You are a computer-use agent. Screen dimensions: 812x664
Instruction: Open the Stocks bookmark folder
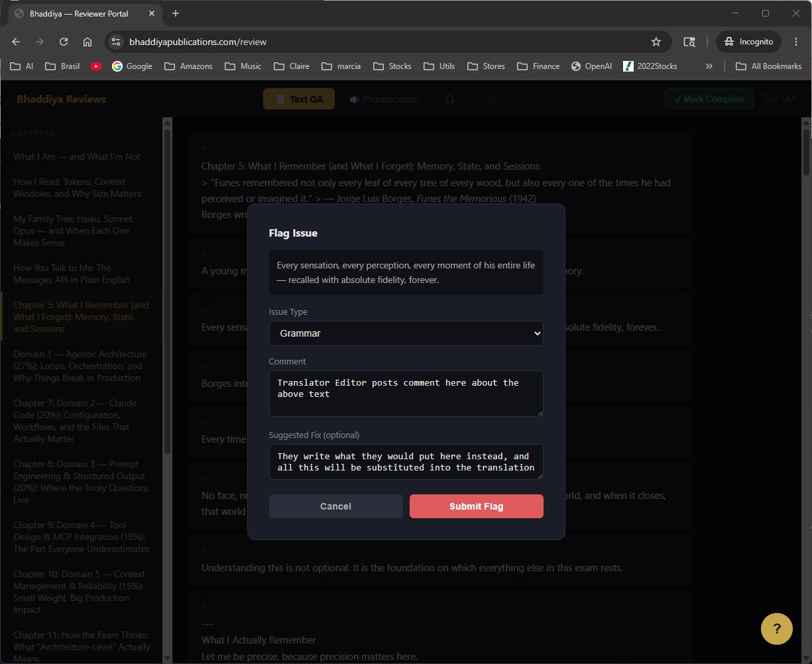(x=392, y=66)
